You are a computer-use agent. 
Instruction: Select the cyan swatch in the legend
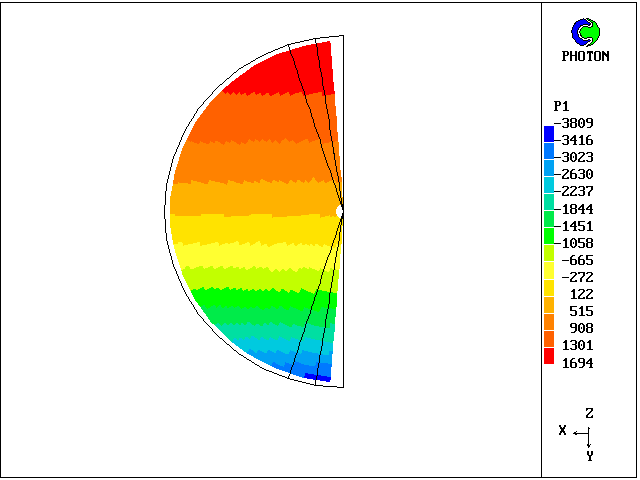coord(548,184)
